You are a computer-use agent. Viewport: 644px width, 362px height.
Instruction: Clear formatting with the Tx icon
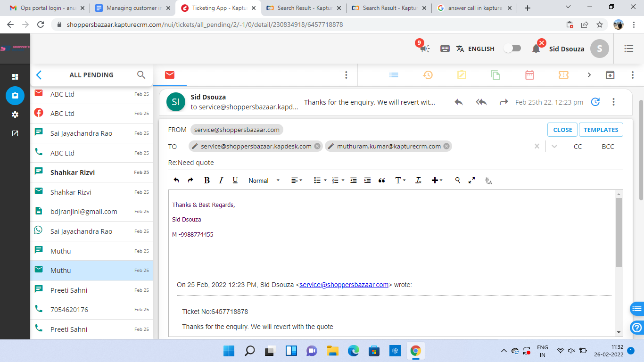pyautogui.click(x=418, y=180)
